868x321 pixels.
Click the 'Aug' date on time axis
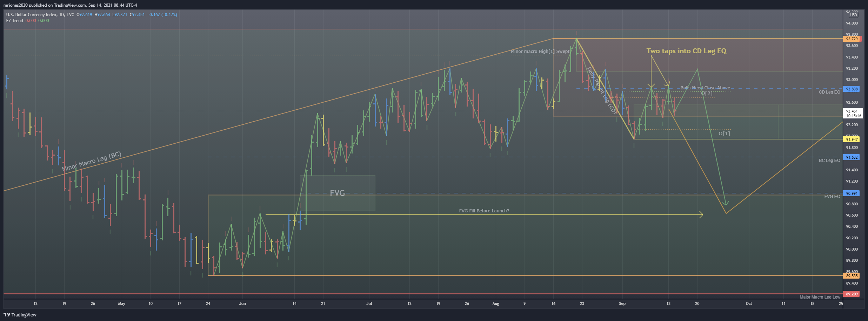click(496, 303)
